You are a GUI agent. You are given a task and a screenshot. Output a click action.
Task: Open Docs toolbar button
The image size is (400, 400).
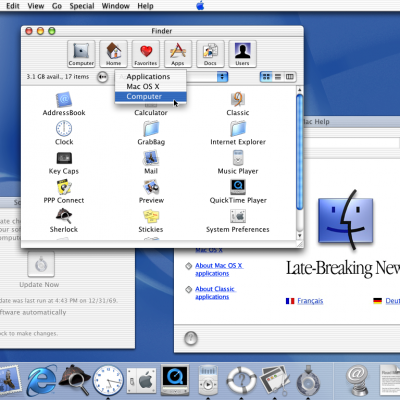pyautogui.click(x=210, y=54)
